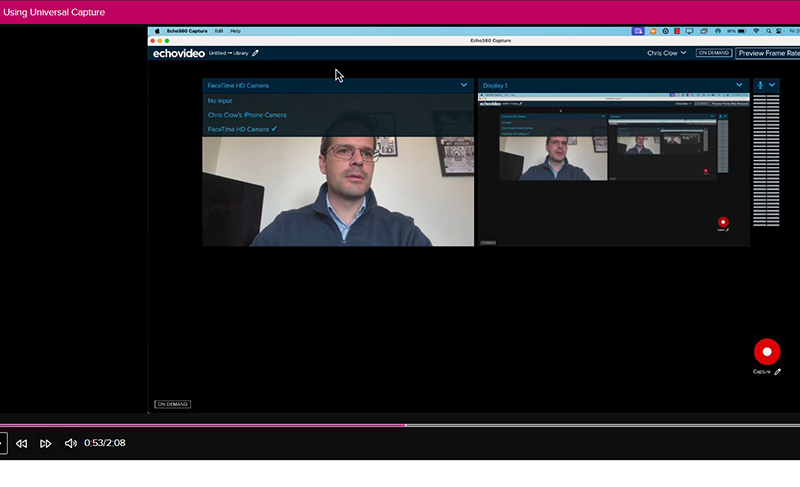Choose No input from camera list
The height and width of the screenshot is (487, 800).
pos(220,101)
